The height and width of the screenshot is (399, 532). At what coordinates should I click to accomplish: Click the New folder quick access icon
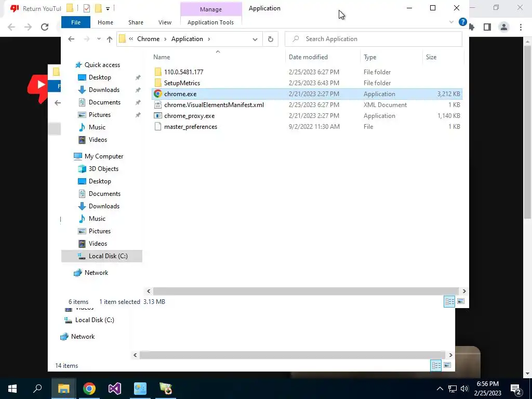tap(98, 8)
